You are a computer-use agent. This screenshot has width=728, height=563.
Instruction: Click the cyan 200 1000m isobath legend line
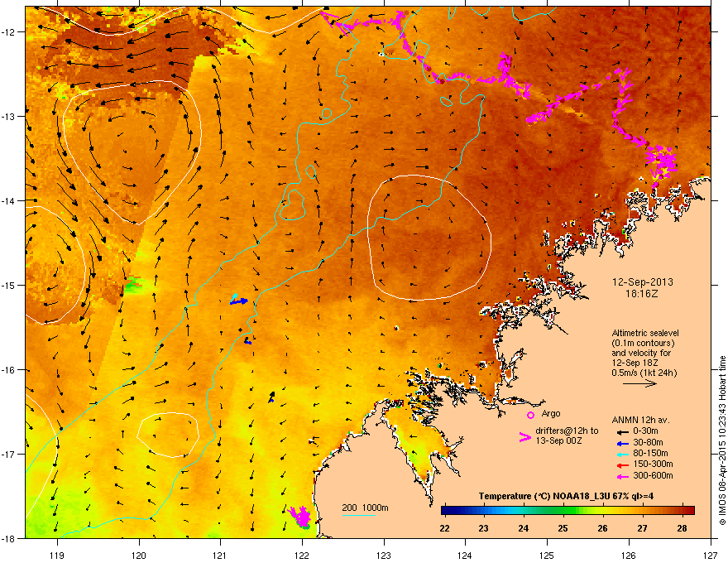point(358,515)
